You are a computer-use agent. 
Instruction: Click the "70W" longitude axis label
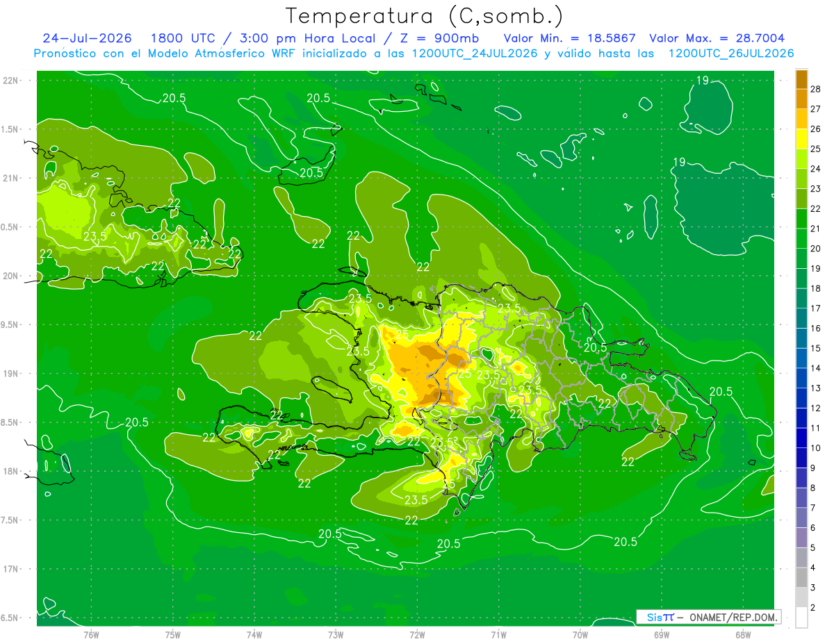click(580, 635)
